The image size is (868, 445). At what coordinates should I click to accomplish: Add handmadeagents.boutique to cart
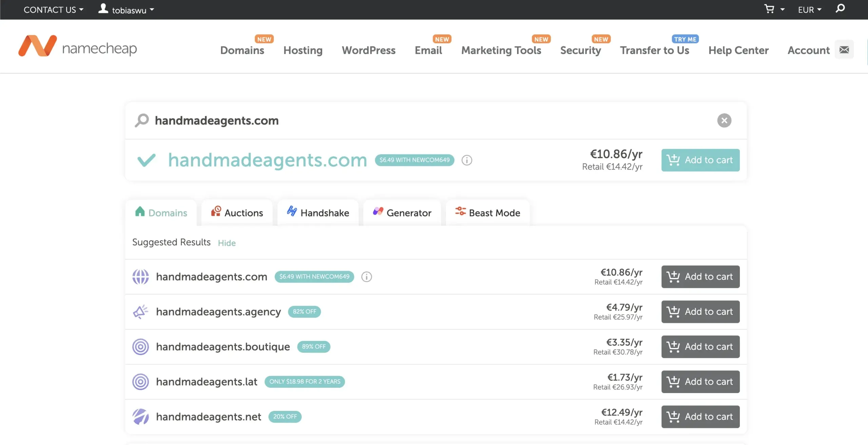pos(701,347)
